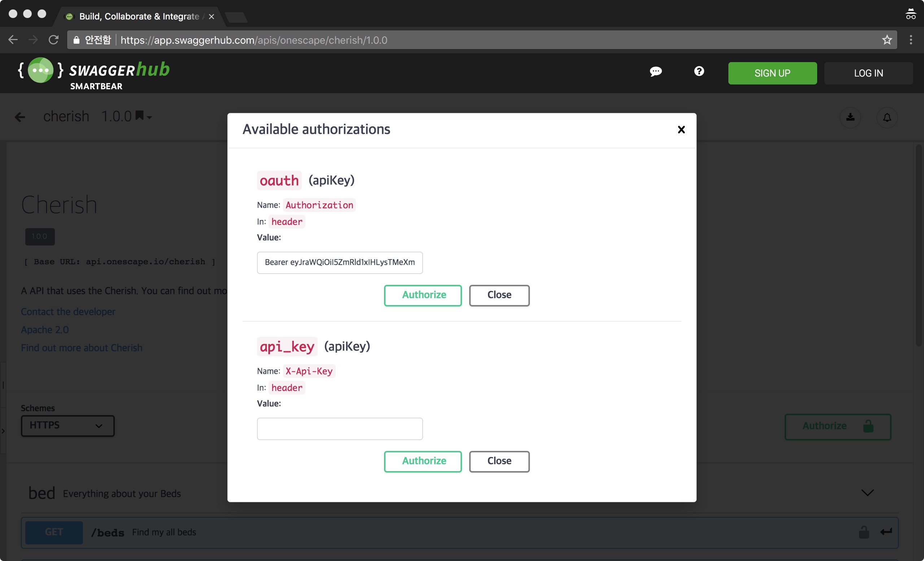Open the help question mark icon
This screenshot has height=561, width=924.
click(699, 71)
